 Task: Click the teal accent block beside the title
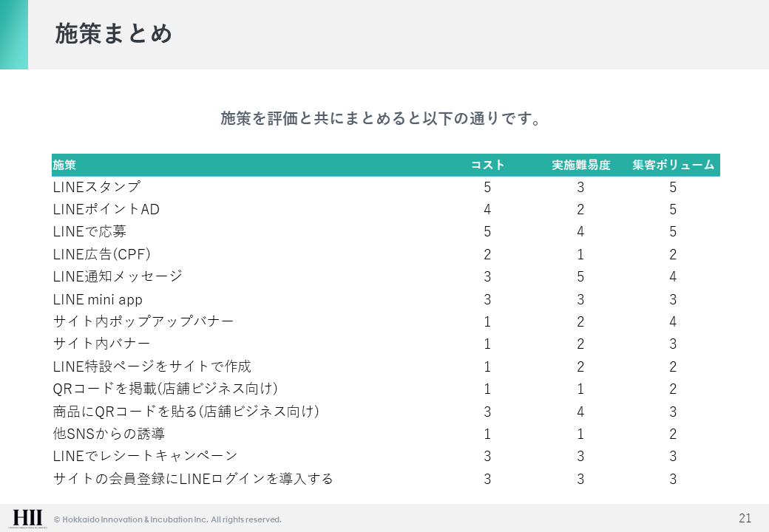pos(13,35)
